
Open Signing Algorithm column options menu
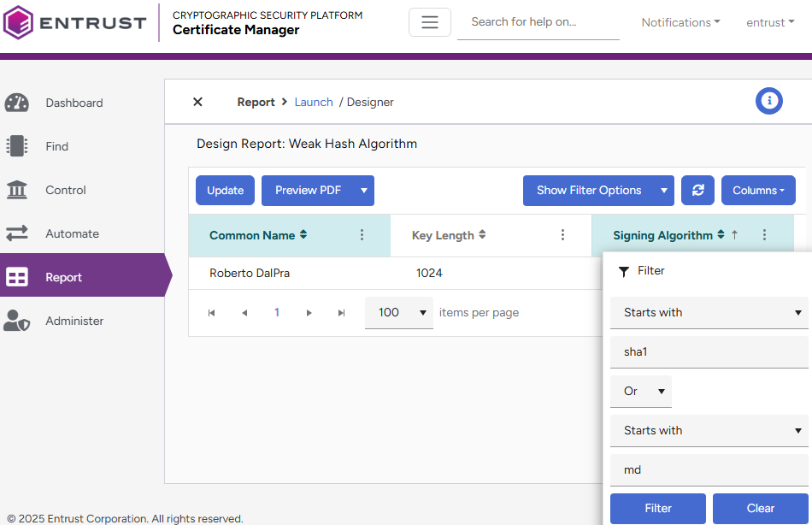click(x=764, y=235)
